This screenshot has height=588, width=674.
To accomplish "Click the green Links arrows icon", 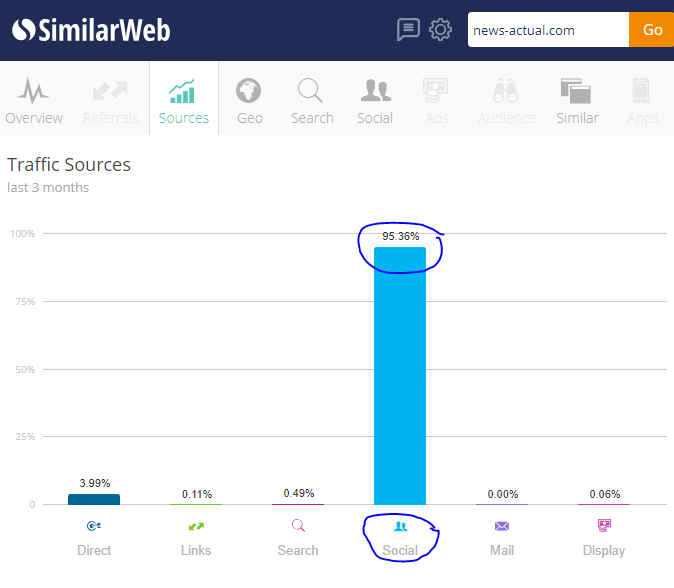I will [x=196, y=526].
